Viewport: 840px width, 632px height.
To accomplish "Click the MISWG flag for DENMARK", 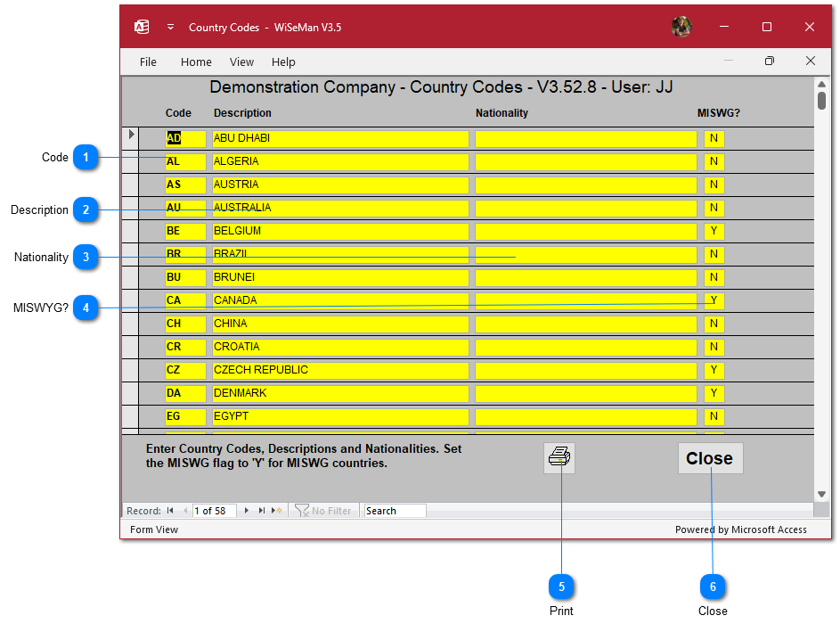I will coord(714,394).
